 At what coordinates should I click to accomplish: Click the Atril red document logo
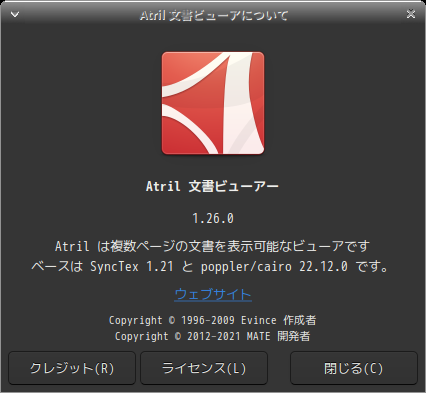[x=213, y=103]
